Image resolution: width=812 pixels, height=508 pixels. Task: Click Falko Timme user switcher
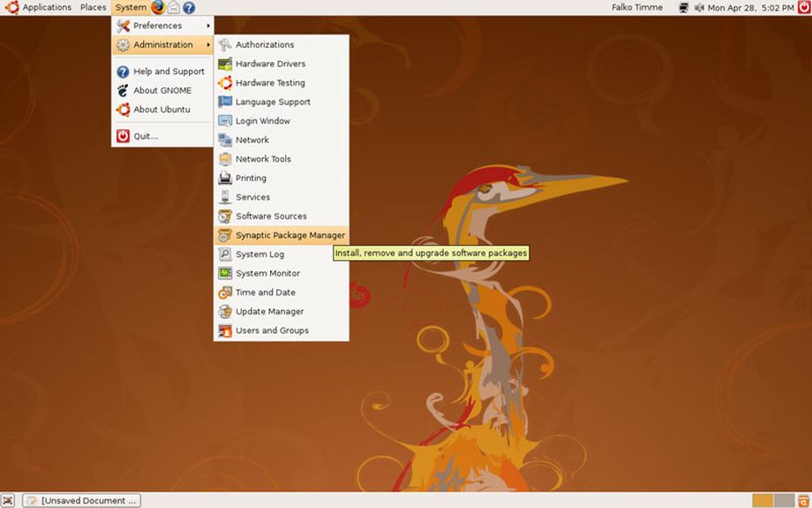pos(636,7)
